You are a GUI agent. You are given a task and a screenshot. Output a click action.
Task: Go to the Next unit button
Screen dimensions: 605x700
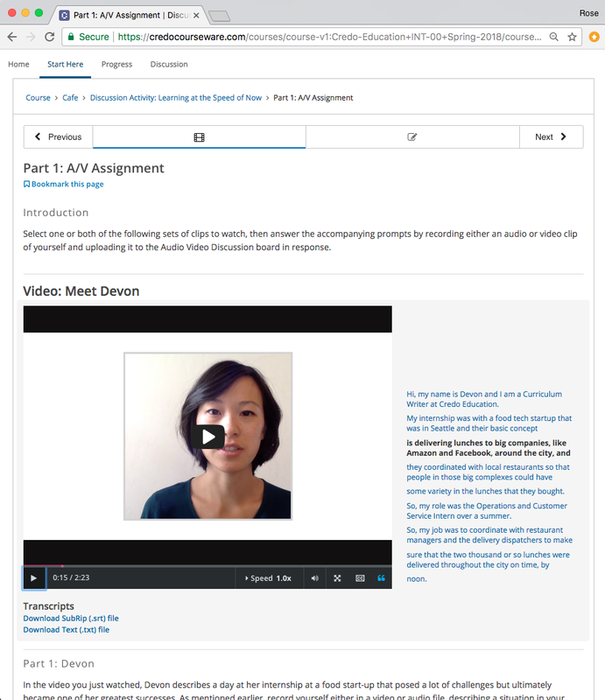551,136
